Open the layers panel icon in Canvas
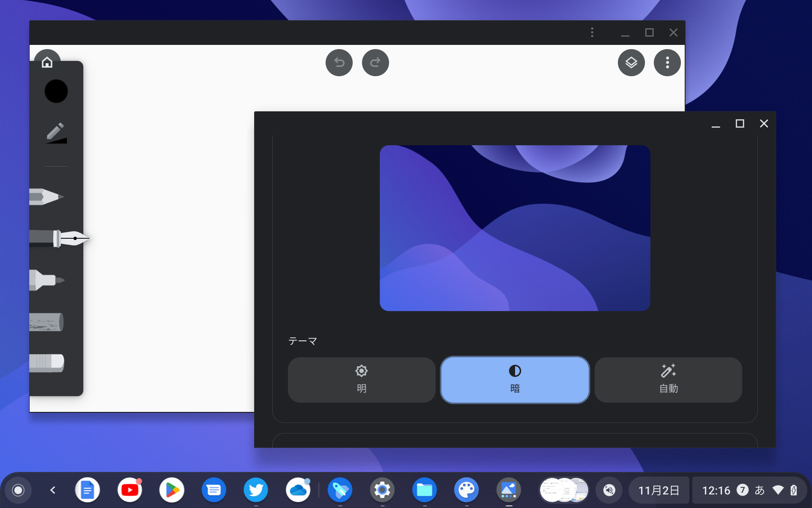The width and height of the screenshot is (812, 508). [631, 62]
